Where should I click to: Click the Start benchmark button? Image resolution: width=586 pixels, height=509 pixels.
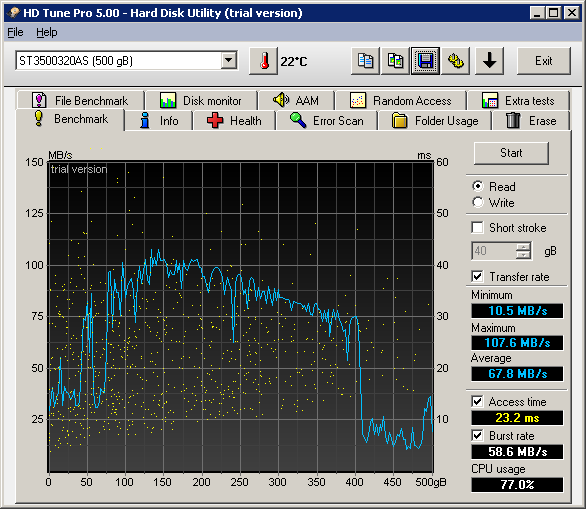[x=511, y=153]
